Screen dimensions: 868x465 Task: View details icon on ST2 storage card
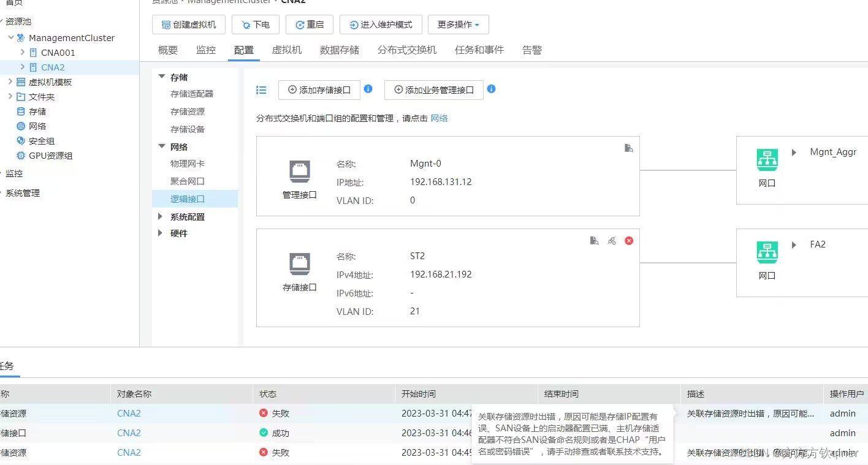pos(594,241)
